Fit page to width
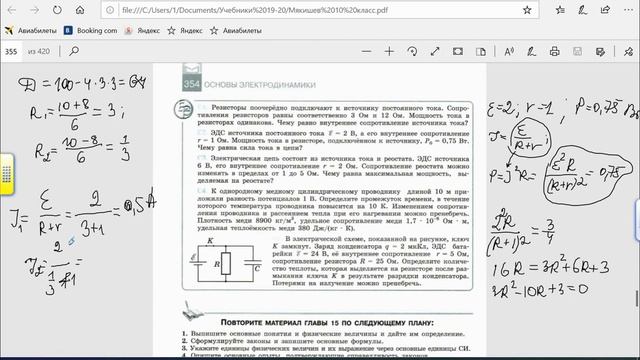The width and height of the screenshot is (640, 360). coord(458,51)
